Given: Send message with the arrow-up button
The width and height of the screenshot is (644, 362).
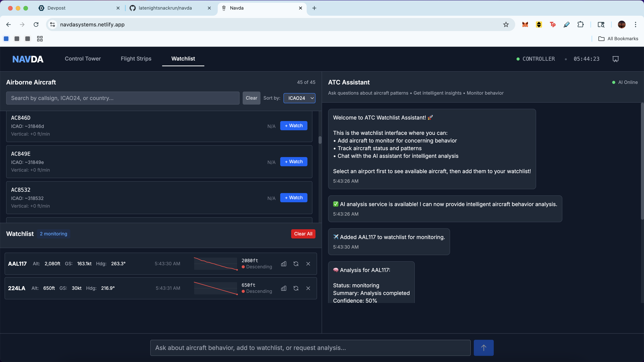Looking at the screenshot, I should 484,348.
